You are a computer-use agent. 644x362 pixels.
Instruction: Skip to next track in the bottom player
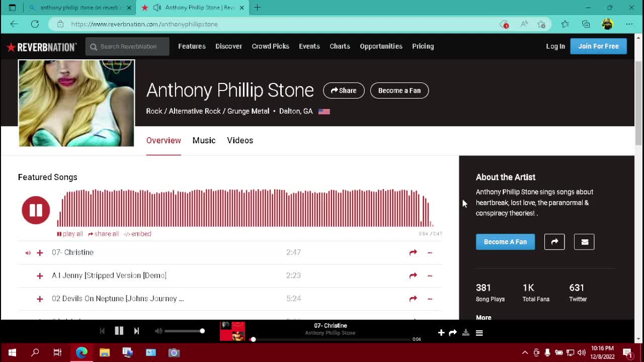point(136,331)
